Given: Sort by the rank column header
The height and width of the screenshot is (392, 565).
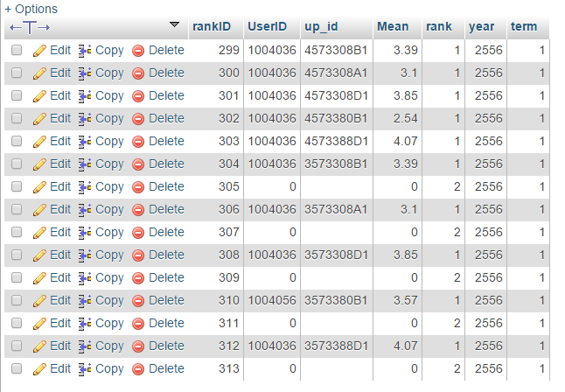Looking at the screenshot, I should click(439, 26).
